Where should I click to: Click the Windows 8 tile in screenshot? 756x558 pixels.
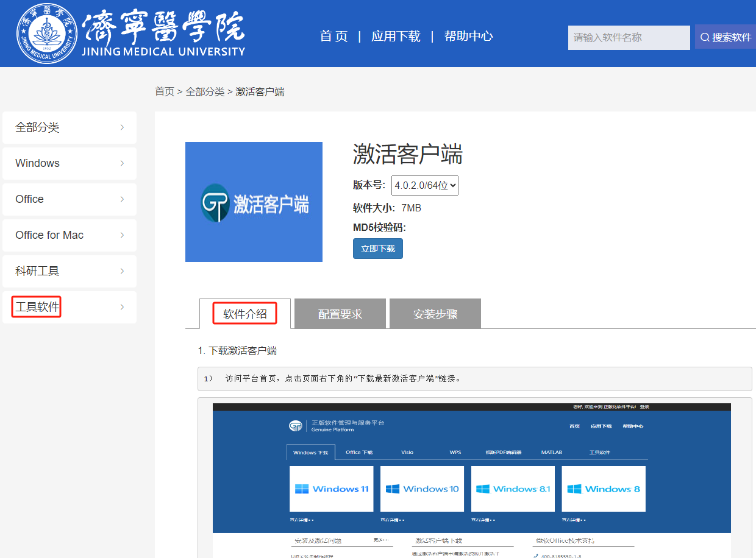pos(604,489)
